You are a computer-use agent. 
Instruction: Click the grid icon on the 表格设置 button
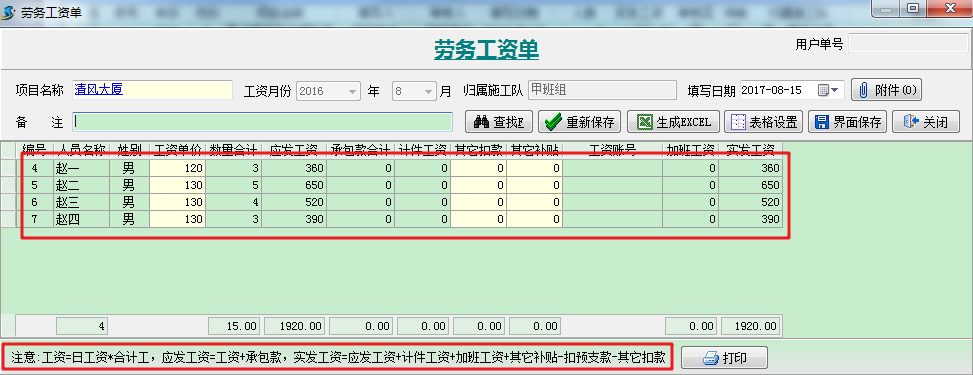[739, 122]
